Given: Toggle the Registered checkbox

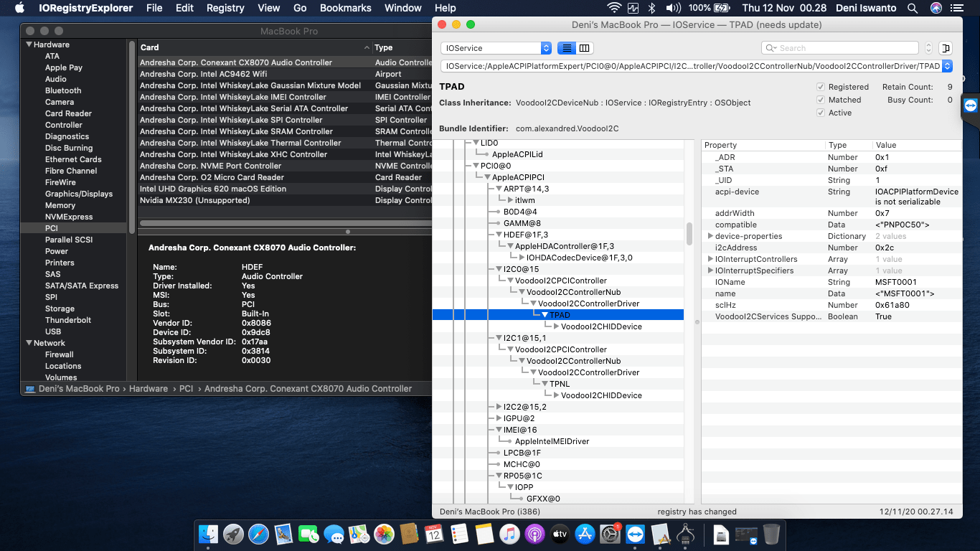Looking at the screenshot, I should pos(821,87).
